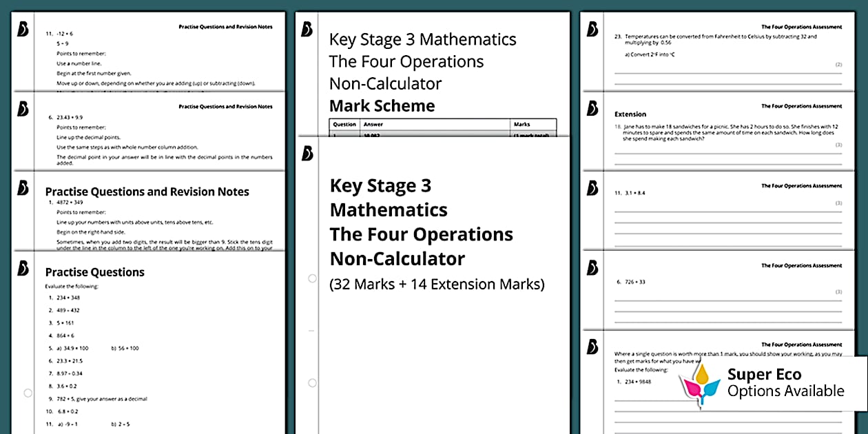
Task: Click the Mark Scheme heading
Action: click(382, 106)
